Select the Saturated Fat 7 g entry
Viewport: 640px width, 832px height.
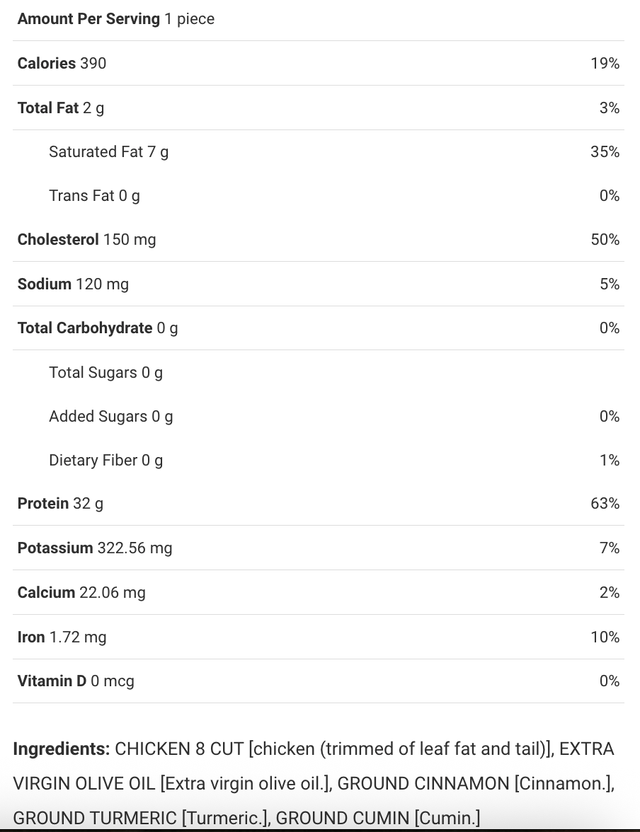coord(109,151)
